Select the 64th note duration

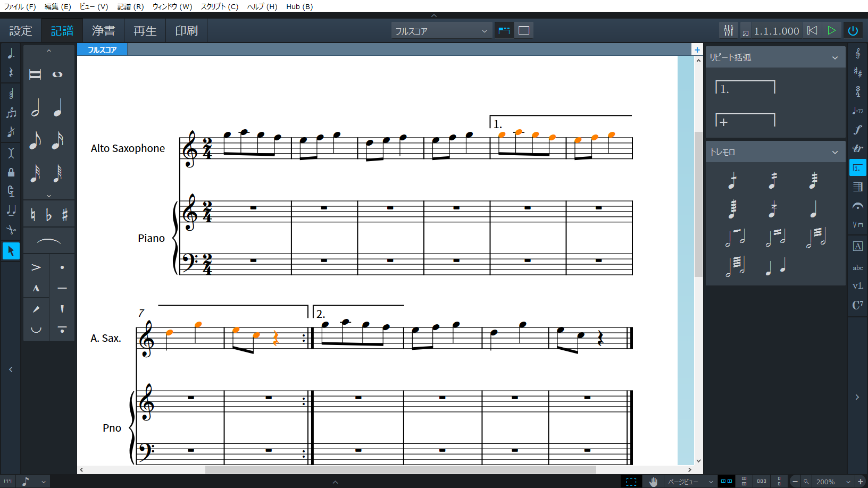(x=57, y=173)
